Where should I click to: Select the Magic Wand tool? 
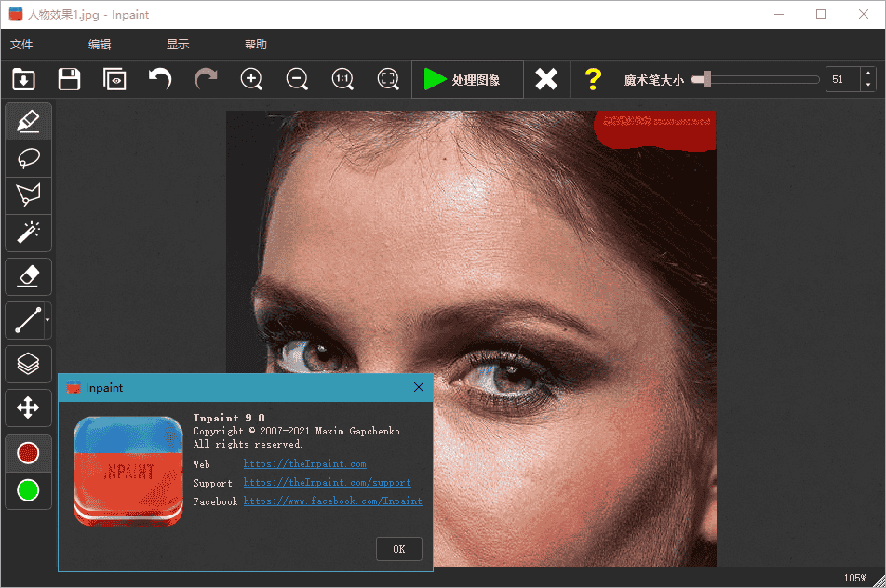pyautogui.click(x=28, y=233)
